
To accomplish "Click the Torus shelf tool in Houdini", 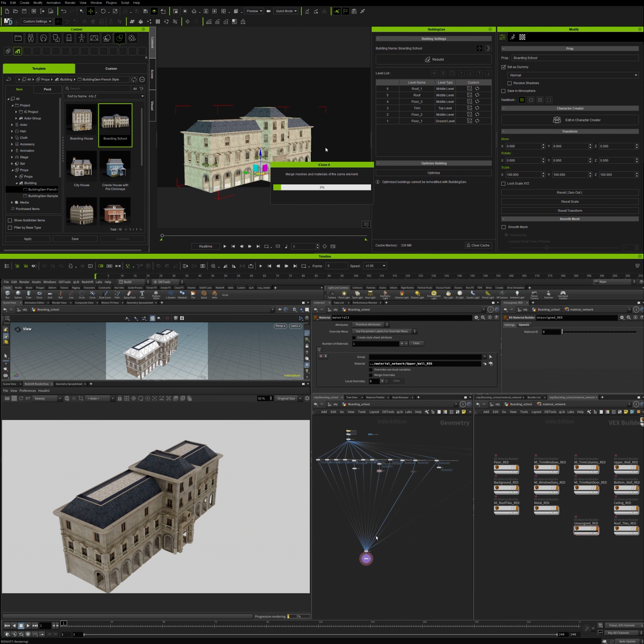I will click(39, 294).
